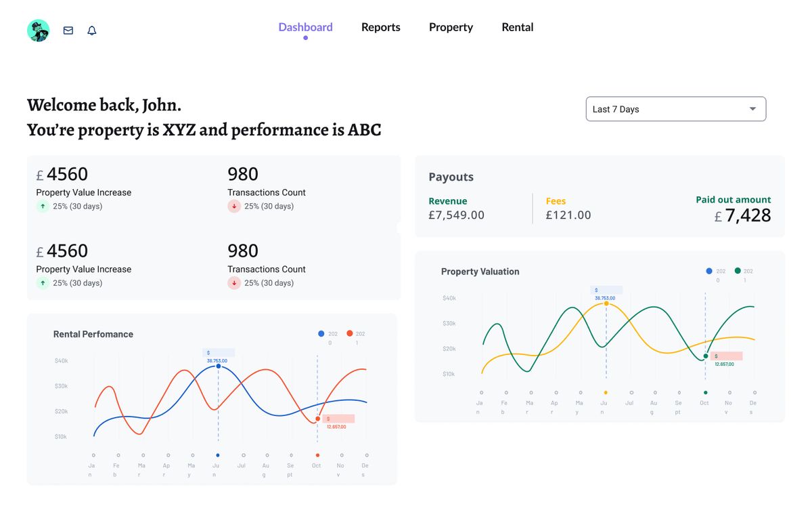Open the notifications bell icon
Viewport: 812px width, 508px height.
tap(92, 30)
